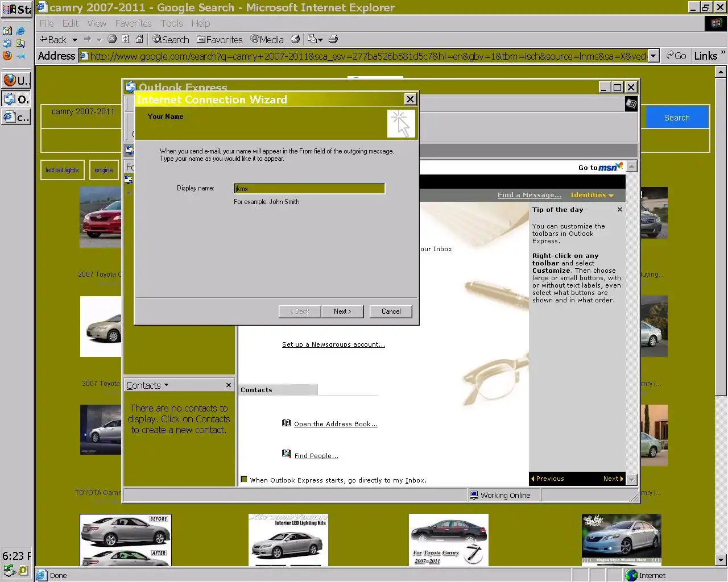The width and height of the screenshot is (728, 582).
Task: Open the File menu in IE
Action: [x=47, y=23]
